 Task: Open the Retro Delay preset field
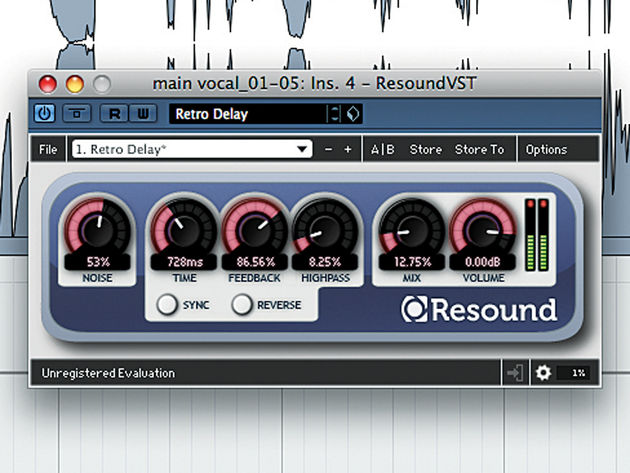point(248,114)
